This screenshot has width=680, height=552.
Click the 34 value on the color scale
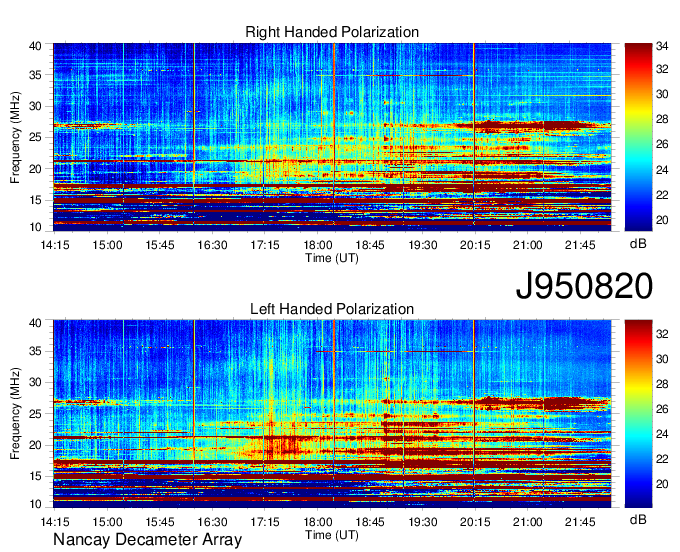[662, 46]
